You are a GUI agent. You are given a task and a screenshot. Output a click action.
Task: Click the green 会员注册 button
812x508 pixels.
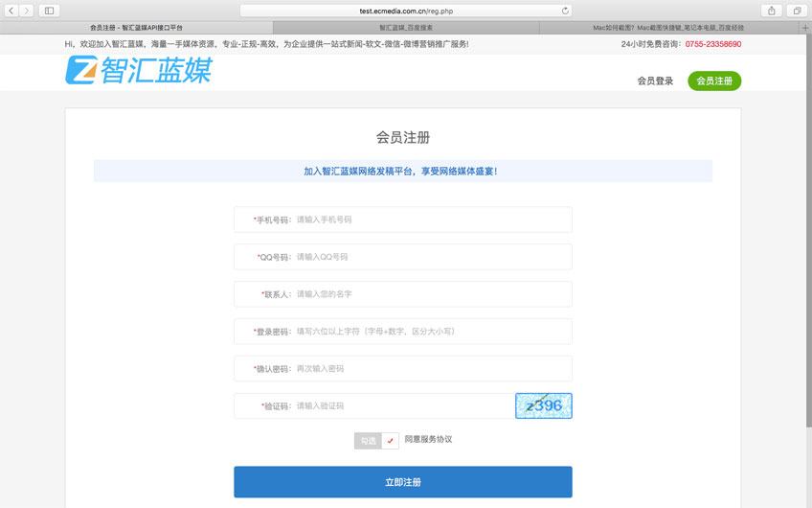714,81
